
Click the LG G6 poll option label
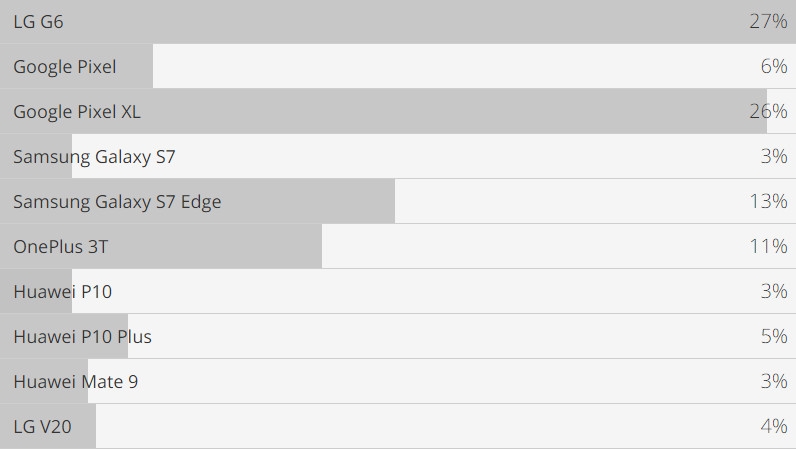tap(38, 21)
